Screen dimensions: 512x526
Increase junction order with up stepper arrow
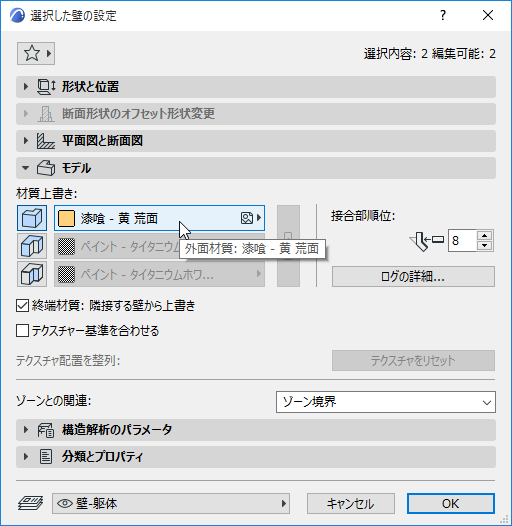[x=484, y=235]
